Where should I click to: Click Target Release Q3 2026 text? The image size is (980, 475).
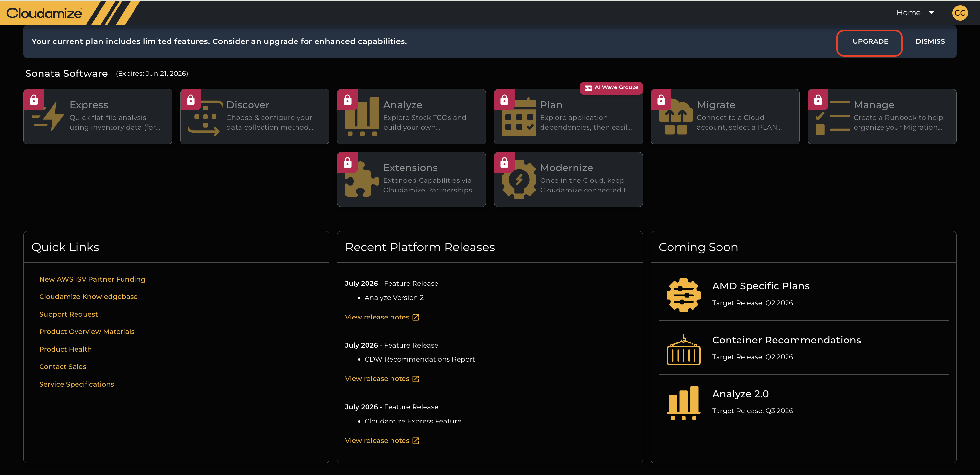point(752,411)
